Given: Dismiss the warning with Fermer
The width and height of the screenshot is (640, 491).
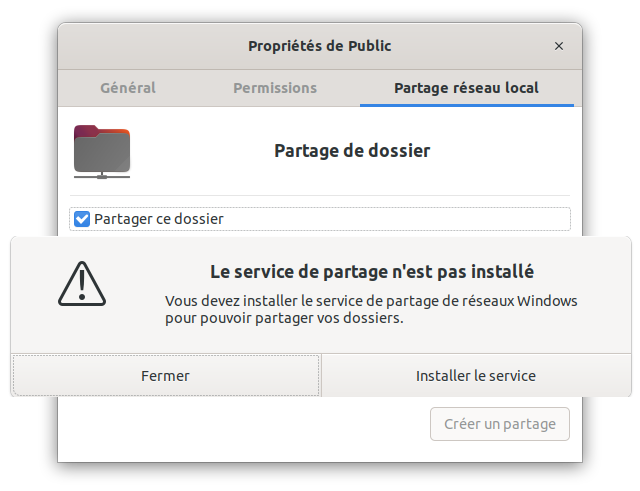Looking at the screenshot, I should tap(166, 375).
